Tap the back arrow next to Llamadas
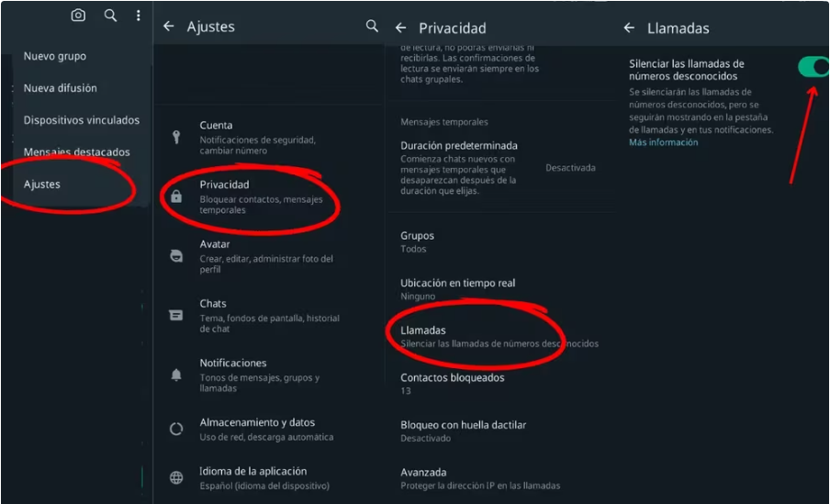This screenshot has height=504, width=830. 629,28
